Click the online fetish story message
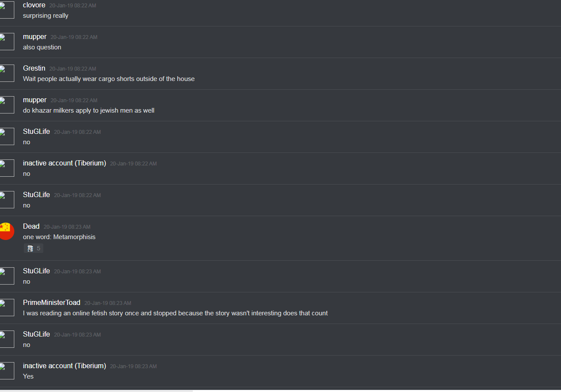561x392 pixels. point(175,313)
